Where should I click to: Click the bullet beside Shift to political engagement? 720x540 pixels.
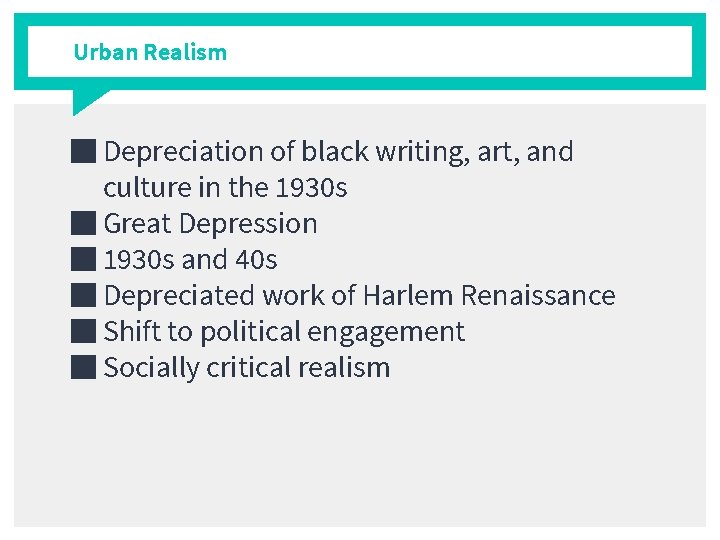tap(84, 331)
